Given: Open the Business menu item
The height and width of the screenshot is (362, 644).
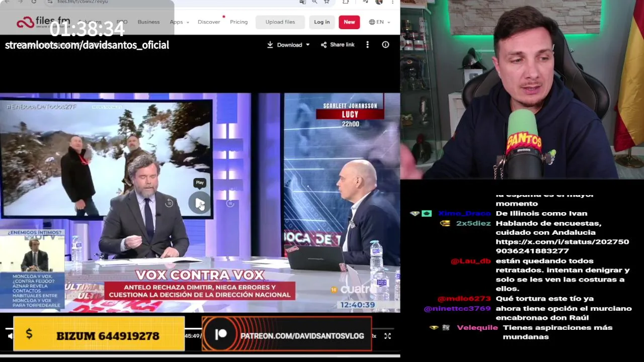Looking at the screenshot, I should click(148, 22).
